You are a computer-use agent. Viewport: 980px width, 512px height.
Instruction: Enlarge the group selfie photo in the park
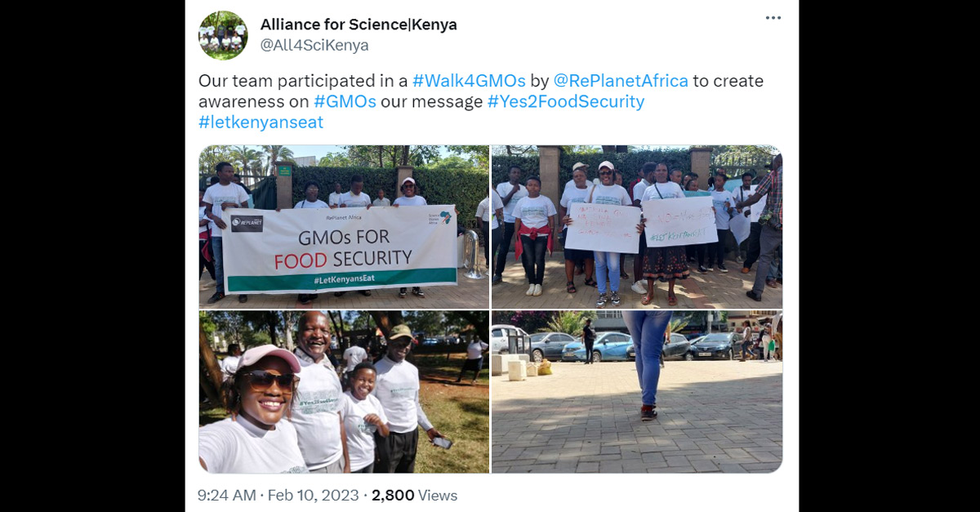[344, 392]
